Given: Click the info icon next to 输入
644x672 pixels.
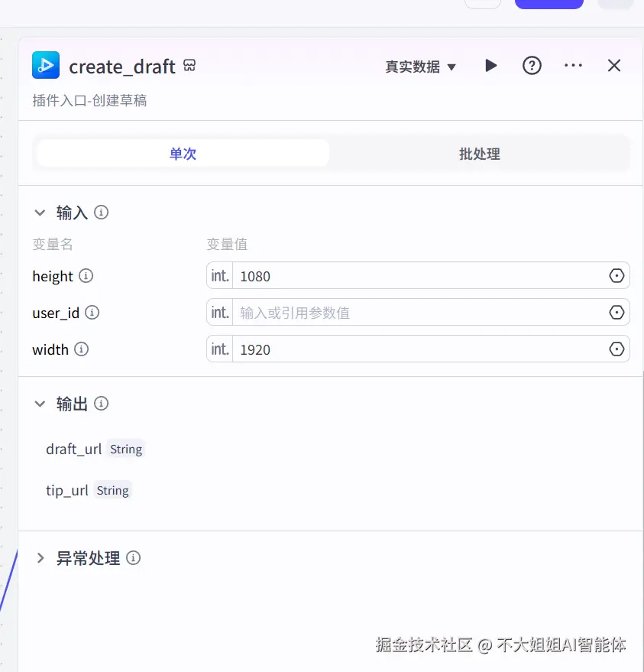Looking at the screenshot, I should point(101,213).
